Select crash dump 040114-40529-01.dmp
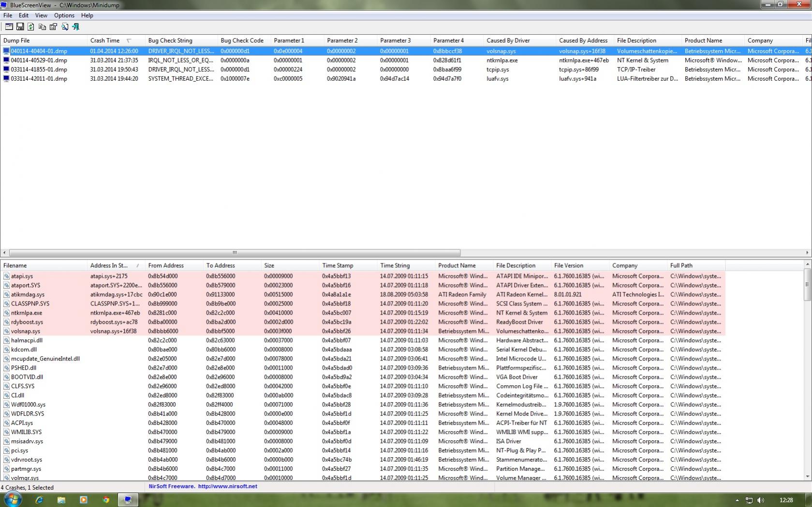The image size is (812, 507). pos(405,60)
